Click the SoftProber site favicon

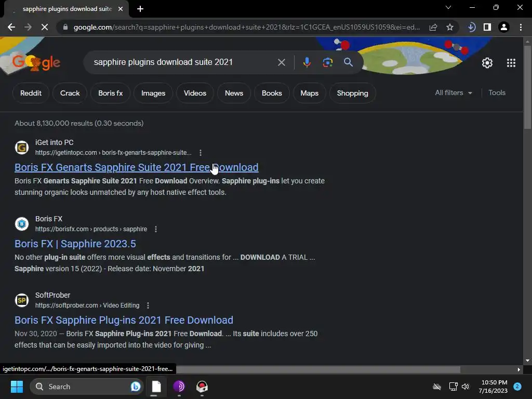[x=22, y=300]
